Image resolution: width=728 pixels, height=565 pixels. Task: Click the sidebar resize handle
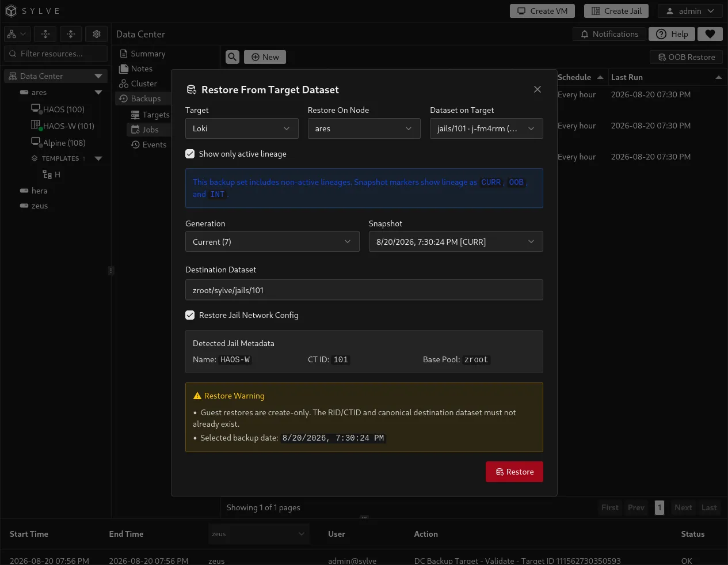coord(111,271)
